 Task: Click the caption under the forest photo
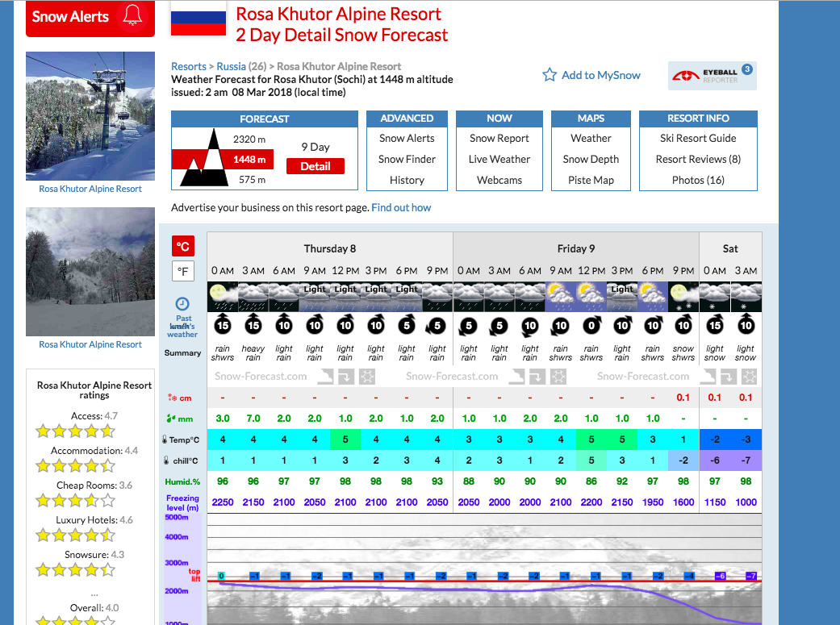pyautogui.click(x=90, y=344)
